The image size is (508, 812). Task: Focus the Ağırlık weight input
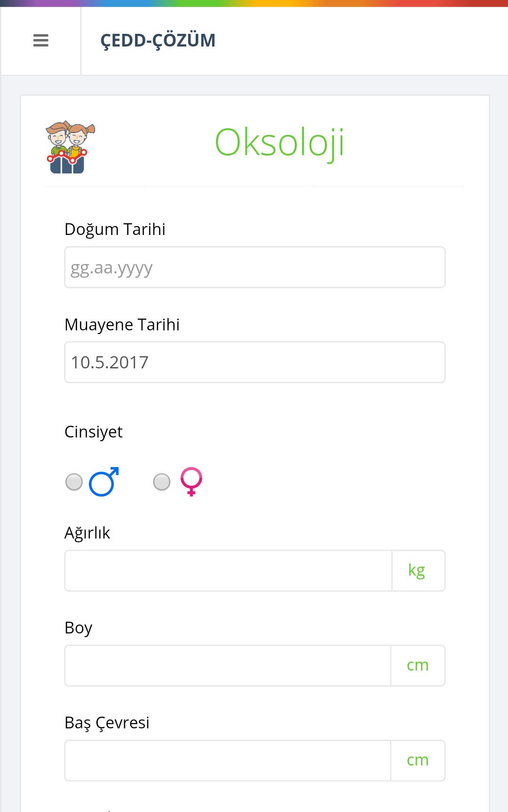click(228, 570)
